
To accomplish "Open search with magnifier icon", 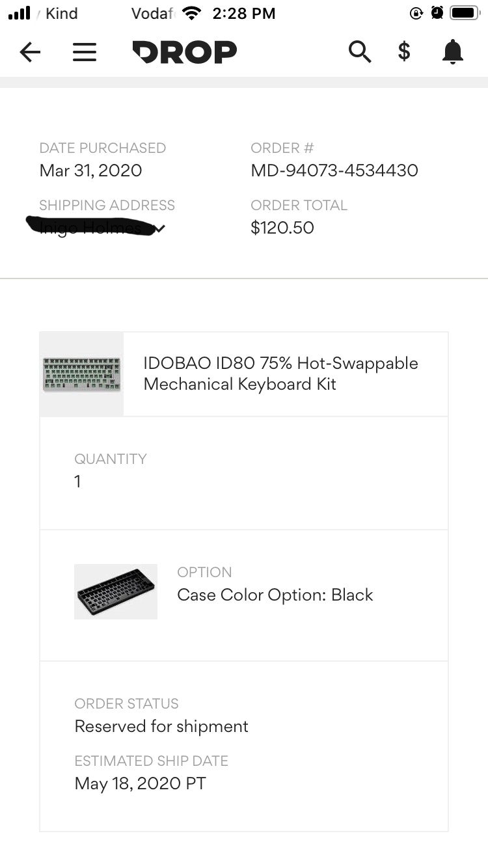I will click(x=359, y=51).
